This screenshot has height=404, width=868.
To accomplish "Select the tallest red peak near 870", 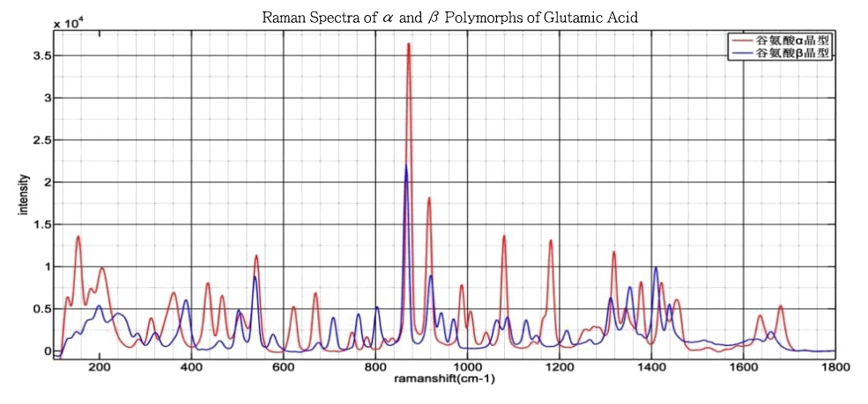I will 409,44.
